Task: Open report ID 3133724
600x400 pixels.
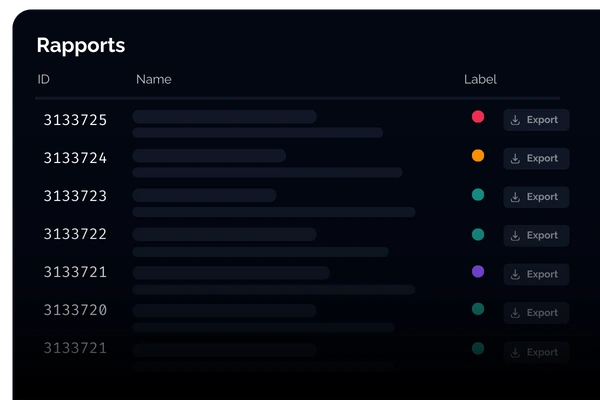Action: [x=75, y=158]
